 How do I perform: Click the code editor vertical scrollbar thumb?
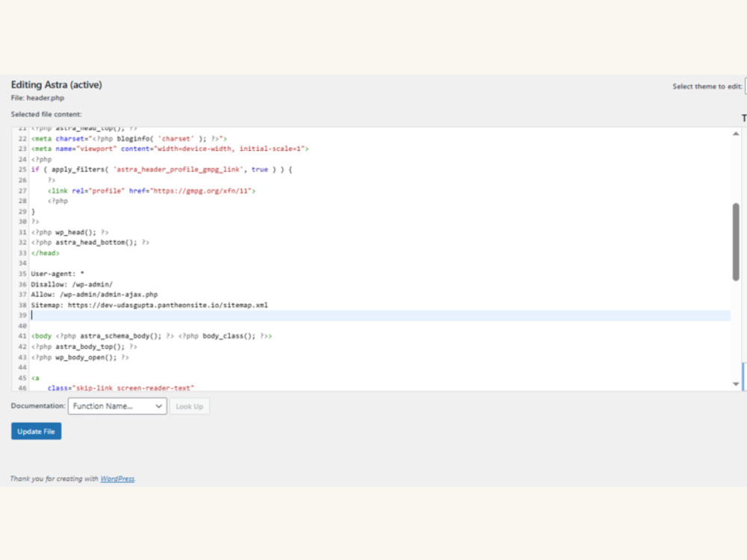tap(736, 241)
